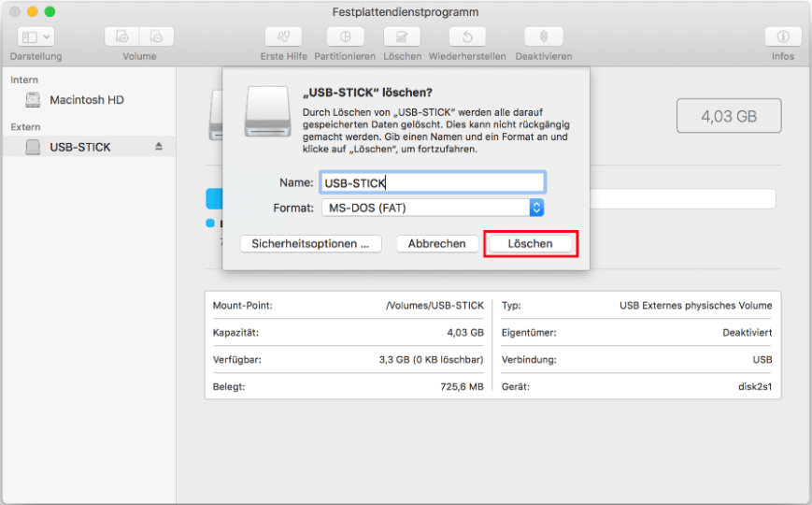The height and width of the screenshot is (505, 812).
Task: Click the /Volumes/USB-STICK mount point value
Action: (434, 306)
